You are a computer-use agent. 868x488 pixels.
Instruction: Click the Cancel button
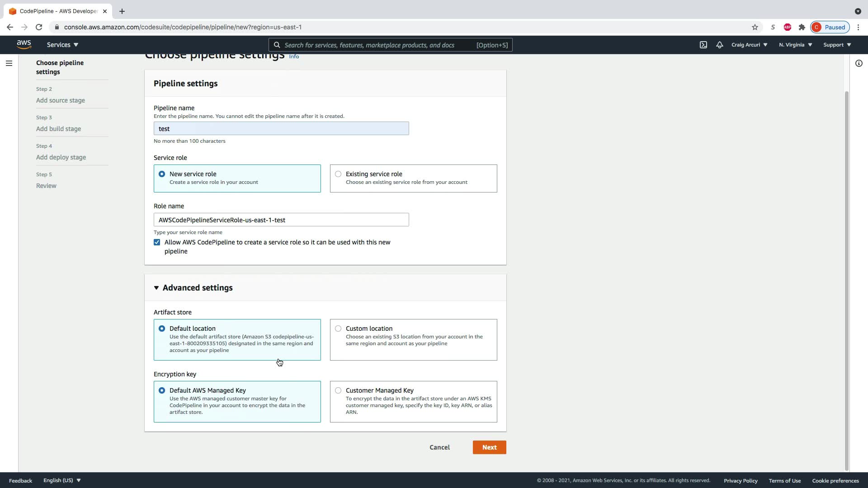click(439, 447)
